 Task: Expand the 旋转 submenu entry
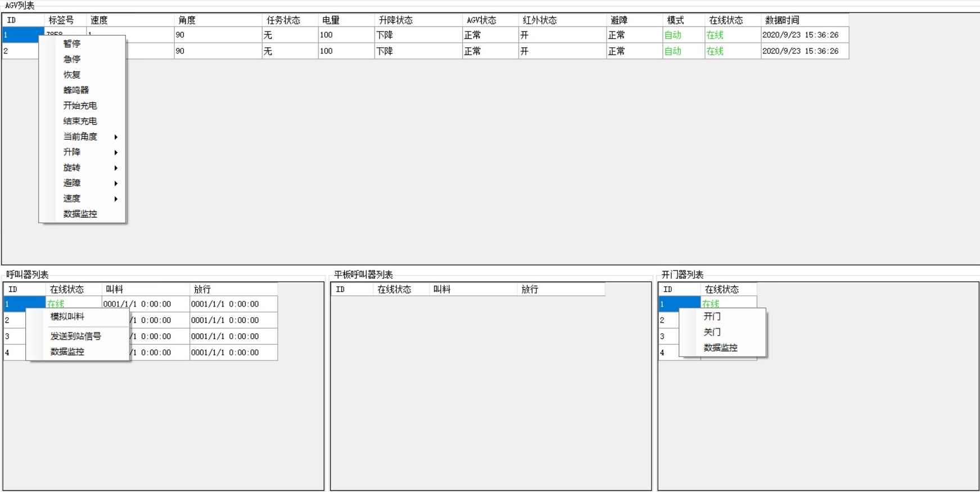(x=82, y=168)
